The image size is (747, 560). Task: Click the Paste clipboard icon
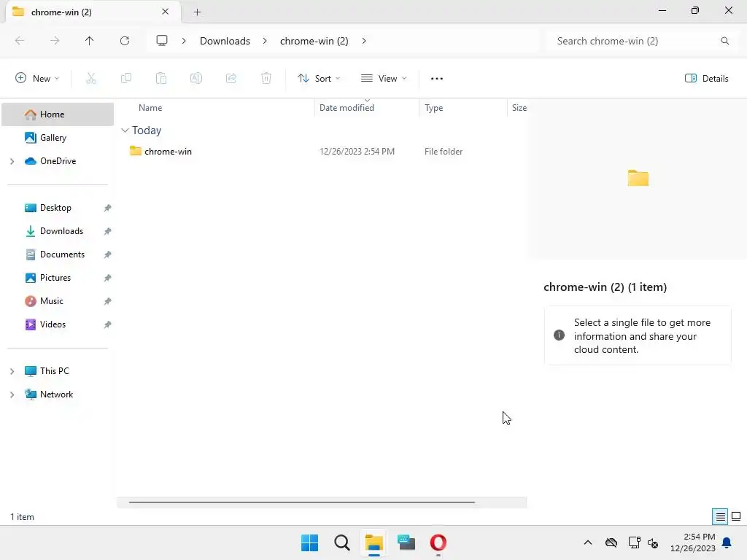click(x=161, y=79)
